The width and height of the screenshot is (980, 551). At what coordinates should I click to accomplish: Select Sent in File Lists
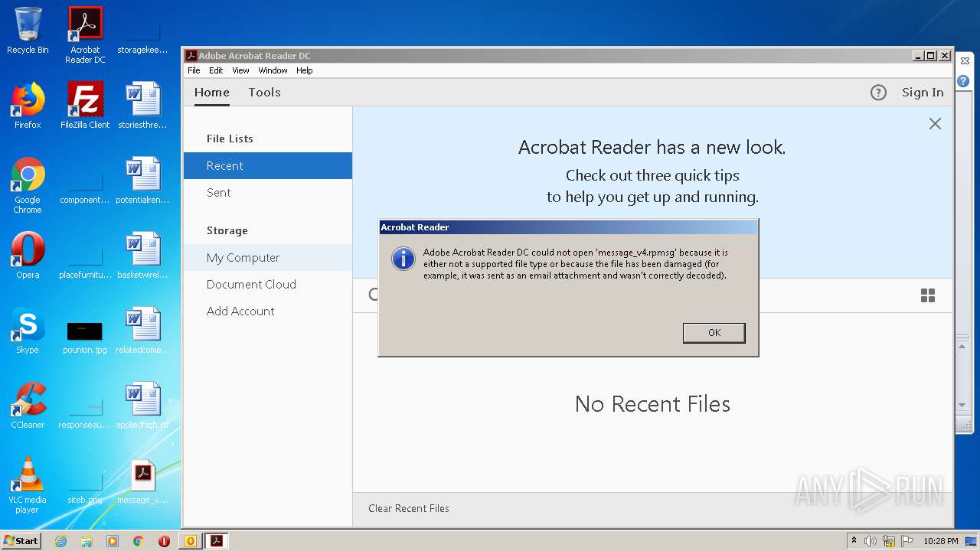(268, 193)
